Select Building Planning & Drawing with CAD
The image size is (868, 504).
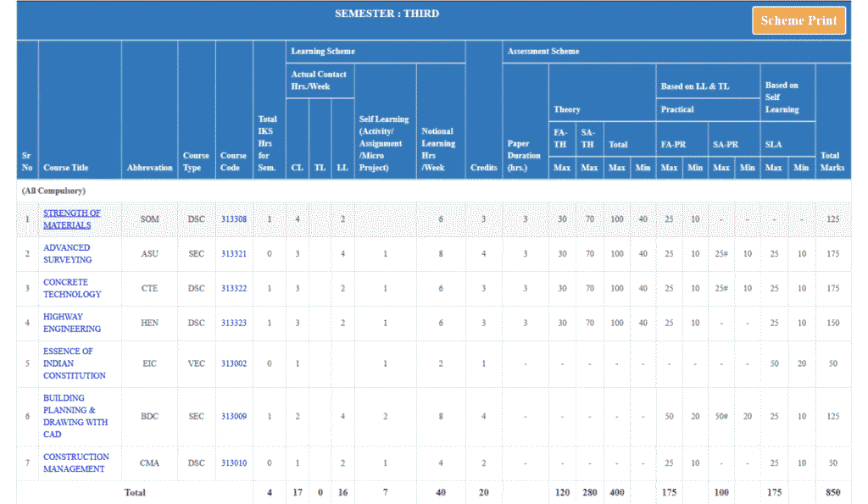click(75, 416)
